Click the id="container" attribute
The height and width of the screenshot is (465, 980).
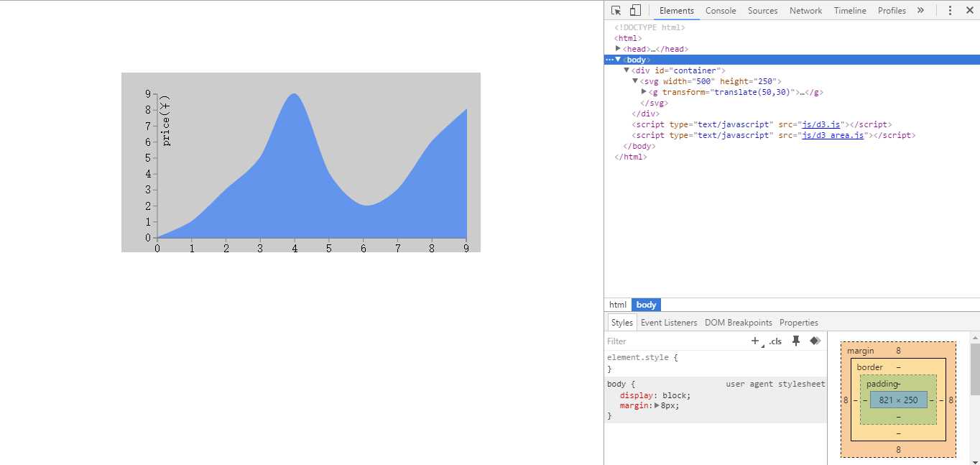click(x=688, y=70)
